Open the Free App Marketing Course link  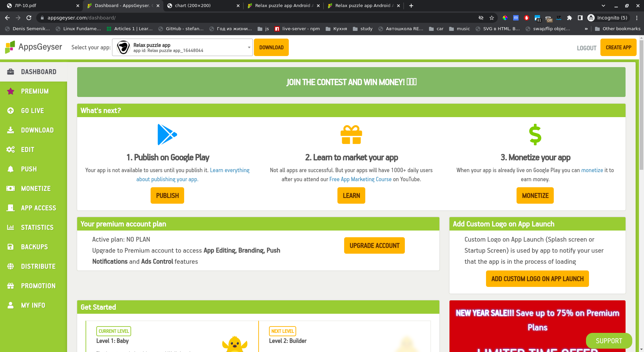tap(360, 179)
